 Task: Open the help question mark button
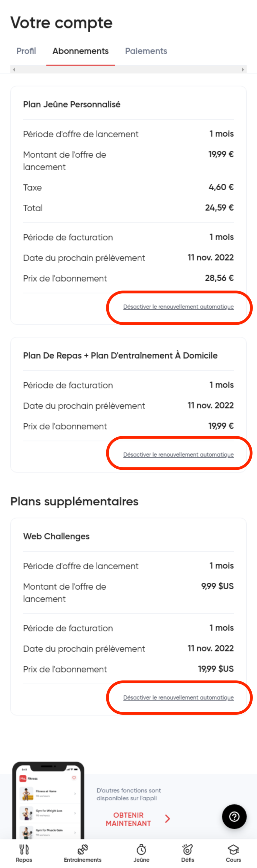[234, 817]
